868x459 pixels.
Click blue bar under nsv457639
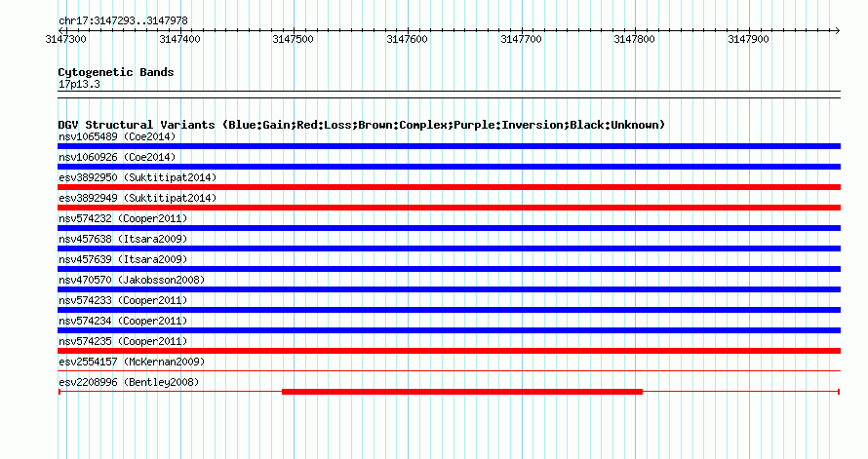pyautogui.click(x=449, y=269)
